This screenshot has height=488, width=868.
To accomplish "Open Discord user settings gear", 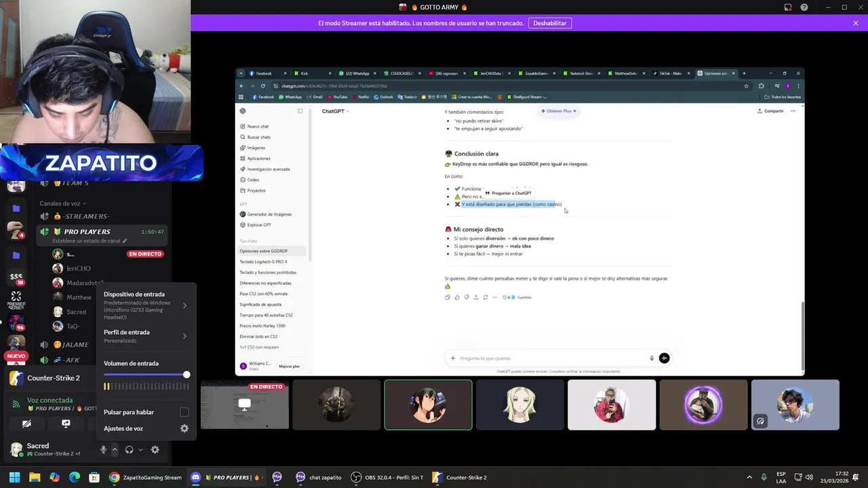I will tap(155, 449).
